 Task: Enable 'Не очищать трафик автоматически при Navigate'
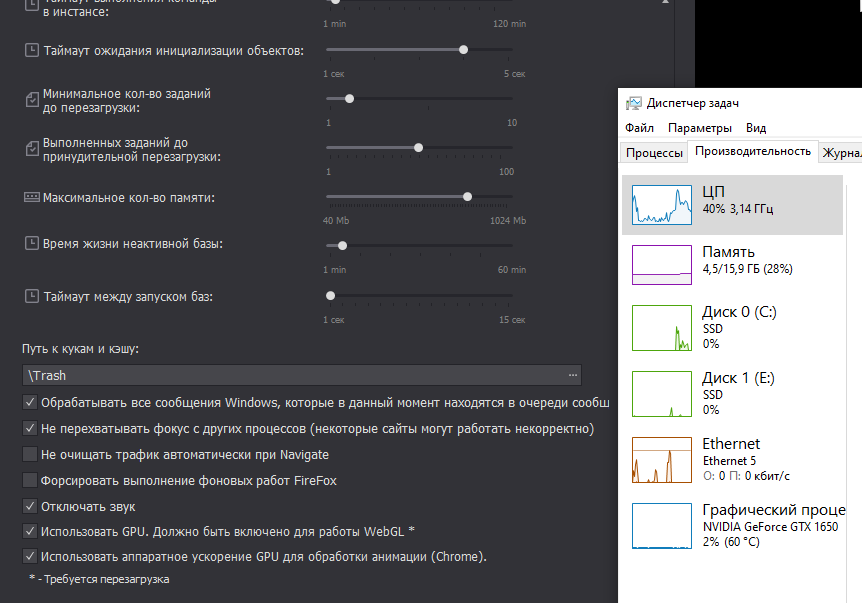coord(30,454)
